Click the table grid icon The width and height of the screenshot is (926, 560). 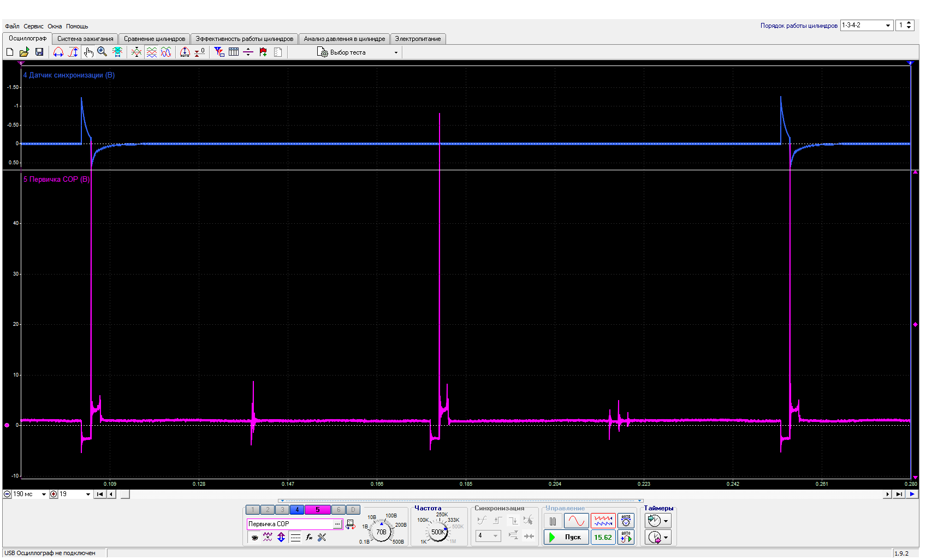coord(234,52)
